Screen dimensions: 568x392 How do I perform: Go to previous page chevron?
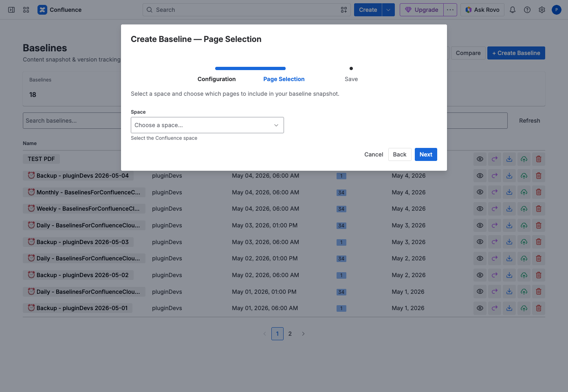264,334
